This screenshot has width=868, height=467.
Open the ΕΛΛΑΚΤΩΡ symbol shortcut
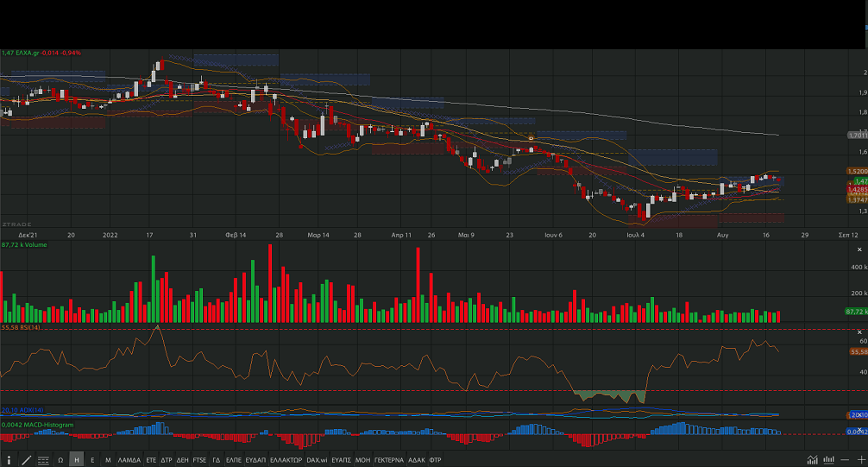pos(286,460)
